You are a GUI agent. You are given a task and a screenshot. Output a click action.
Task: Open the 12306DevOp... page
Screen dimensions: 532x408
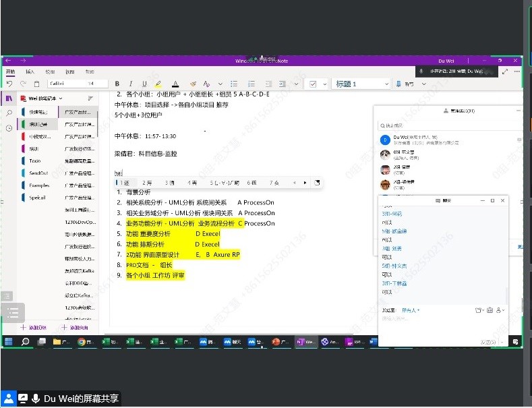79,222
